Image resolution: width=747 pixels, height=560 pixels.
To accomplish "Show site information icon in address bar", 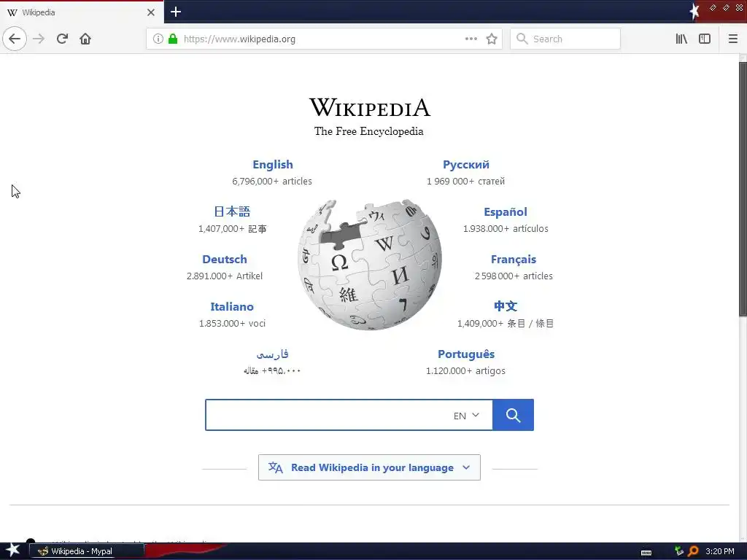I will pyautogui.click(x=158, y=39).
